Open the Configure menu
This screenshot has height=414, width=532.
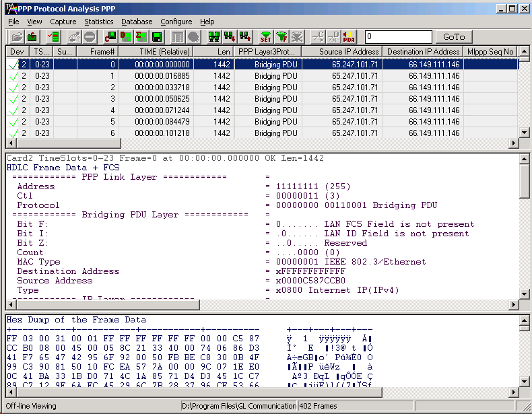176,22
